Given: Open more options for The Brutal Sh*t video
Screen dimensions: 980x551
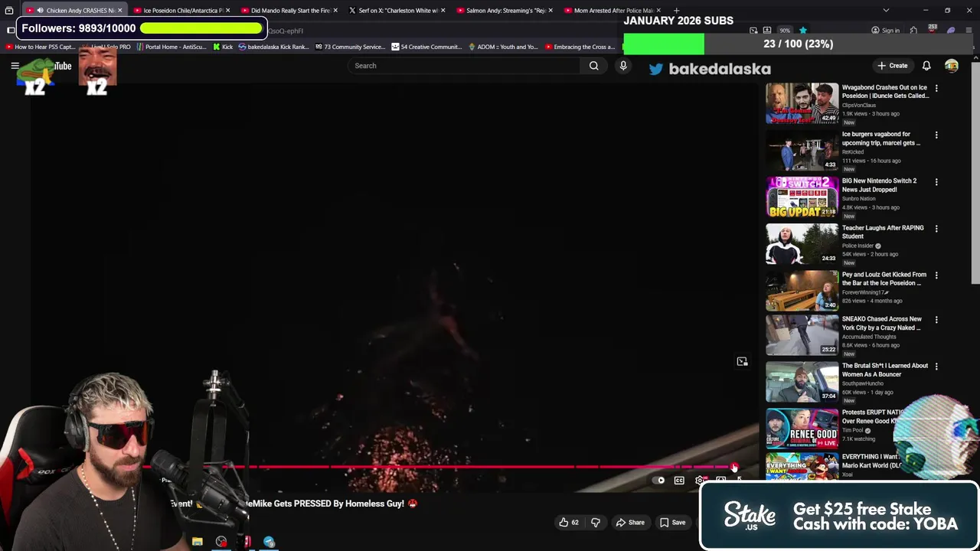Looking at the screenshot, I should click(x=936, y=367).
